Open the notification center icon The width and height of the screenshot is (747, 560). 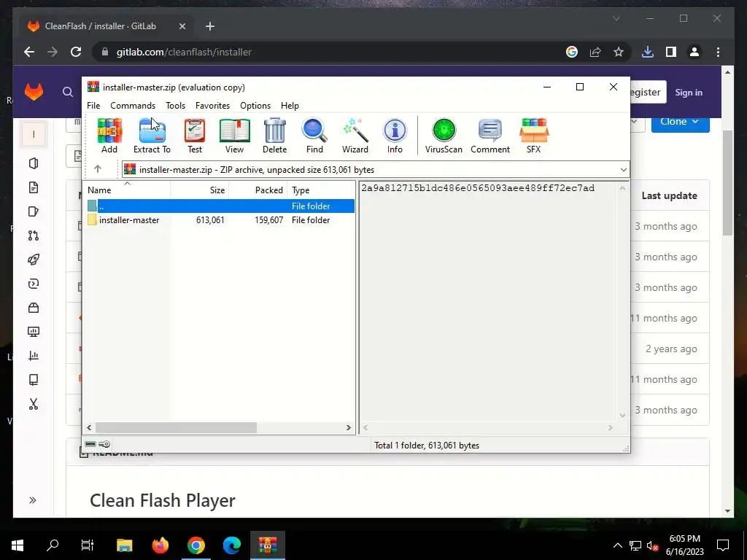click(723, 545)
